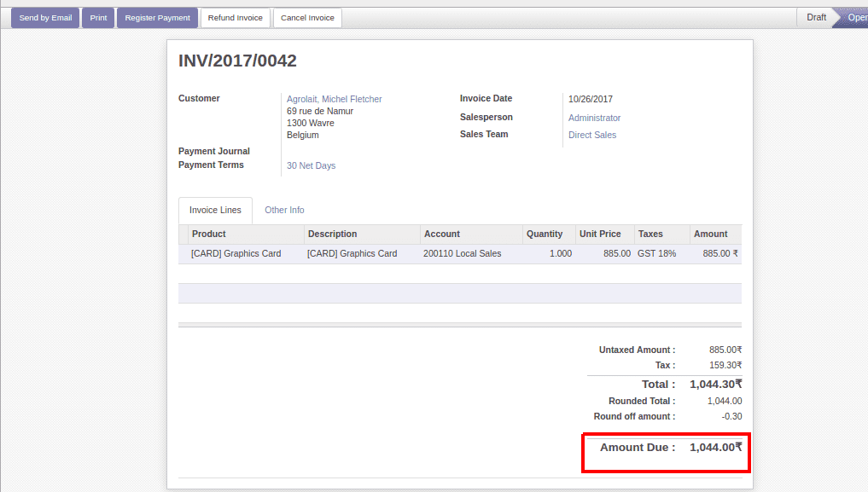Click the Register Payment button
The image size is (868, 492).
click(x=157, y=17)
